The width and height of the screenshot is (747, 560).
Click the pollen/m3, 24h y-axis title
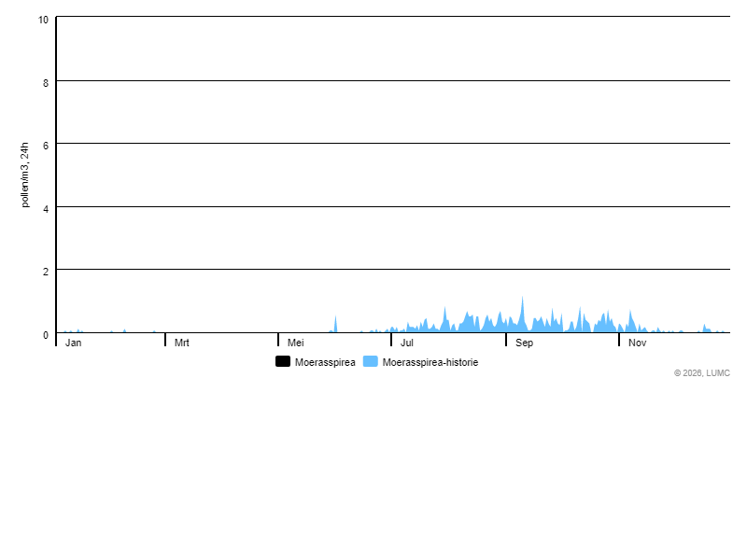tap(25, 175)
